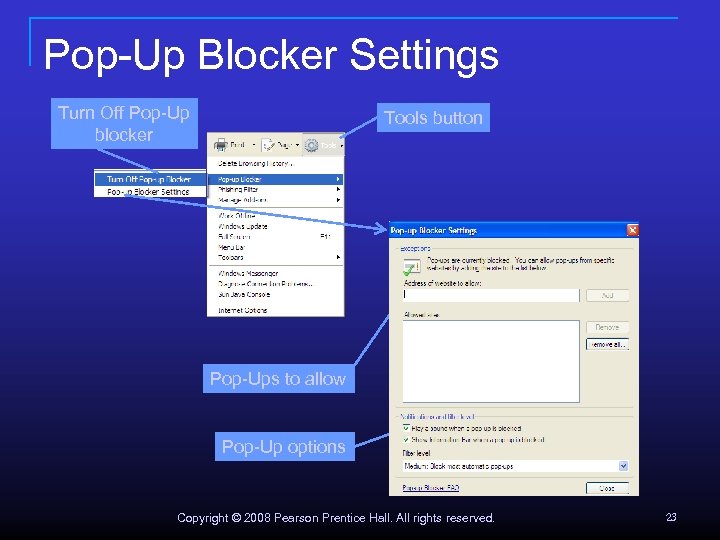This screenshot has height=540, width=720.
Task: Click the Remove all button
Action: click(x=607, y=344)
